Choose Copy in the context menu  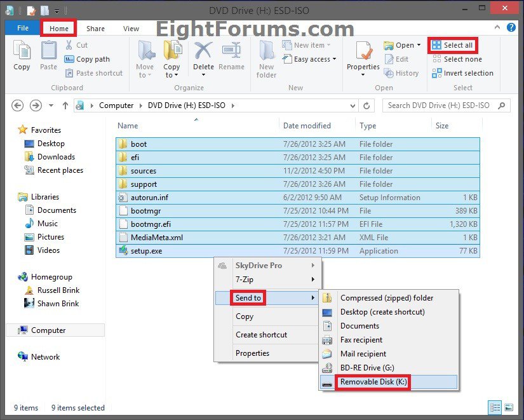267,316
